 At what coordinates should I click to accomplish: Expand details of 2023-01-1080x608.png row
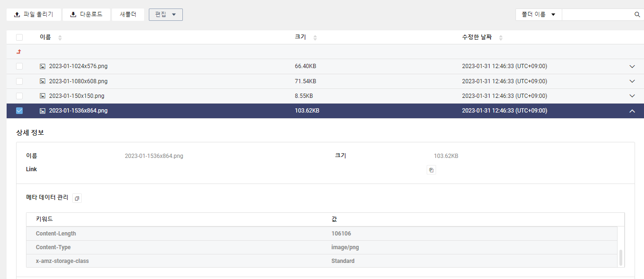click(x=632, y=81)
